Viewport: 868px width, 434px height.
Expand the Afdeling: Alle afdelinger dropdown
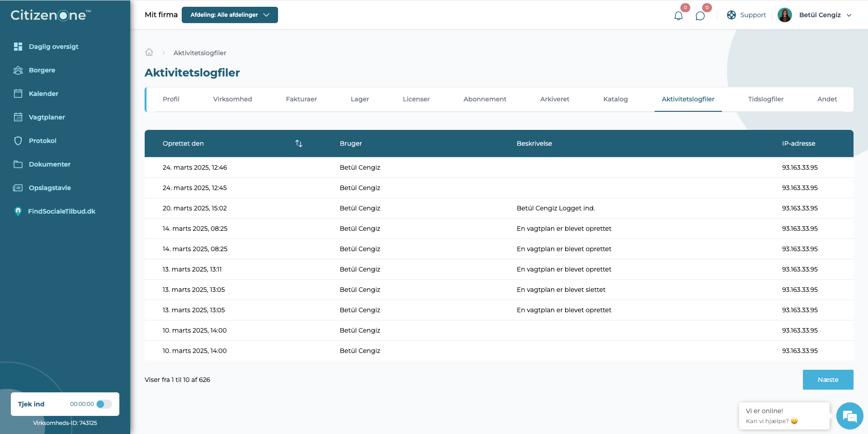coord(230,15)
